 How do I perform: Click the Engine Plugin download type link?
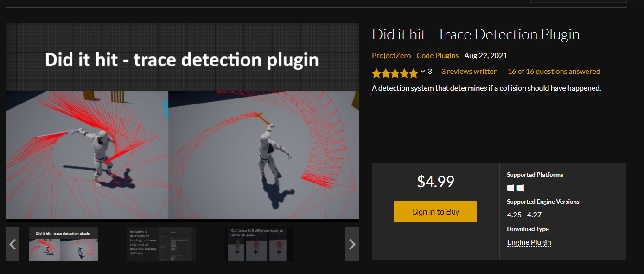tap(529, 242)
